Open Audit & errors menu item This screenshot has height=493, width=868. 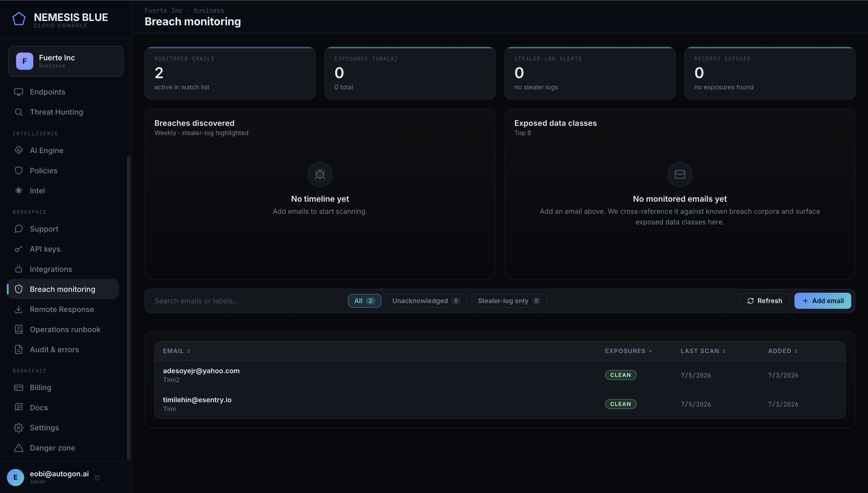coord(63,349)
